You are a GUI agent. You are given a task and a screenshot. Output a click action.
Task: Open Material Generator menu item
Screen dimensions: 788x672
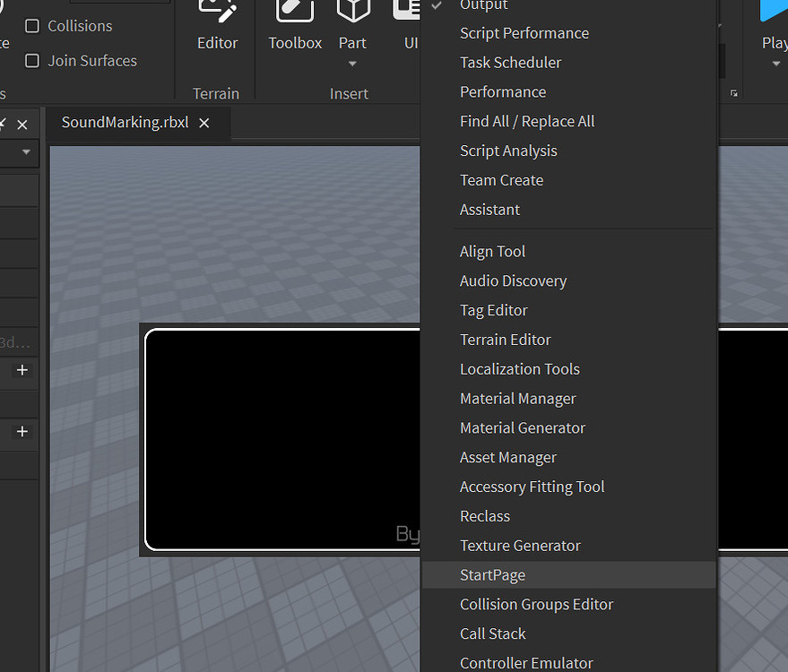(568, 428)
